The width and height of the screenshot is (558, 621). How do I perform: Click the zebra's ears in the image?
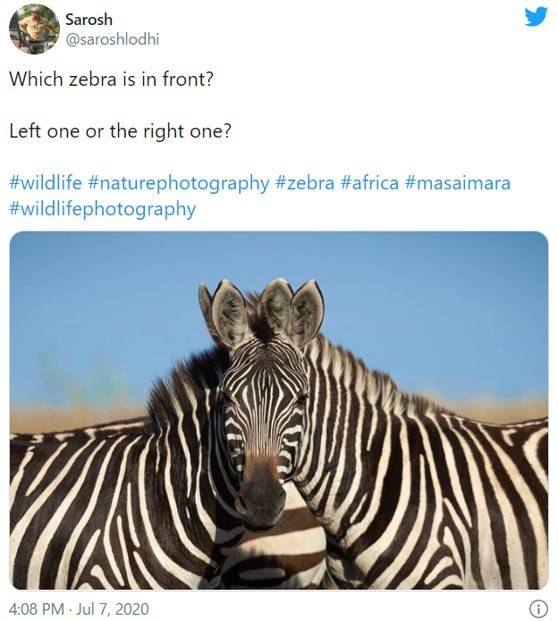click(x=261, y=311)
